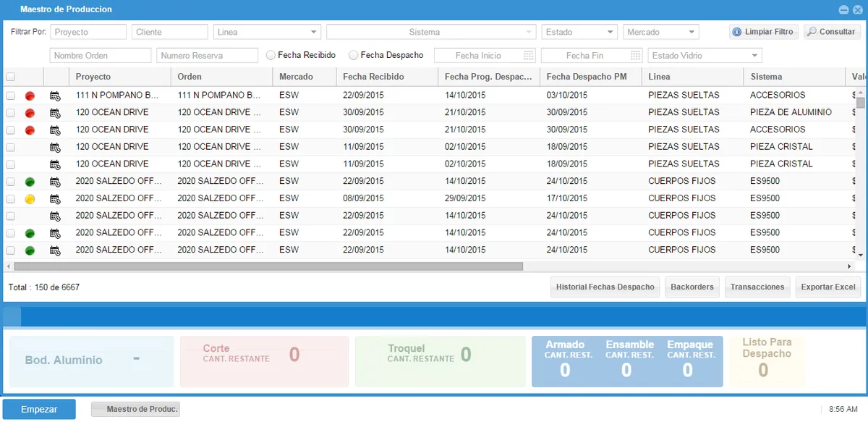Click the red status dot in the PIEZA DE ALUMINIO row
The width and height of the screenshot is (868, 422).
click(x=30, y=113)
